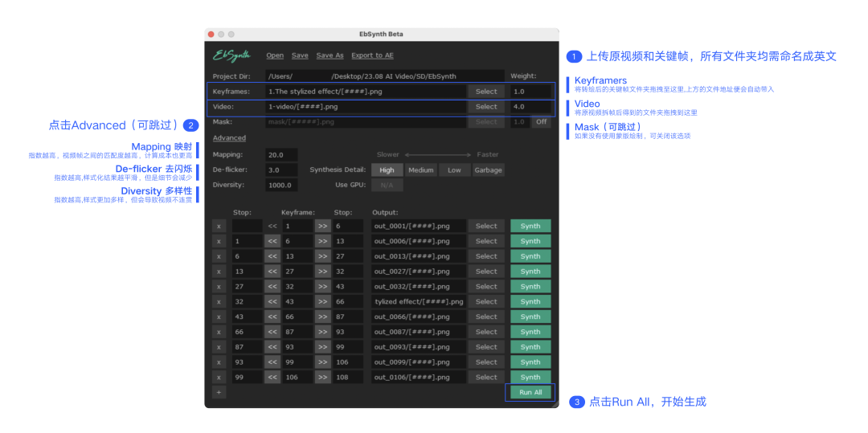
Task: Select button for Video folder
Action: click(x=486, y=107)
